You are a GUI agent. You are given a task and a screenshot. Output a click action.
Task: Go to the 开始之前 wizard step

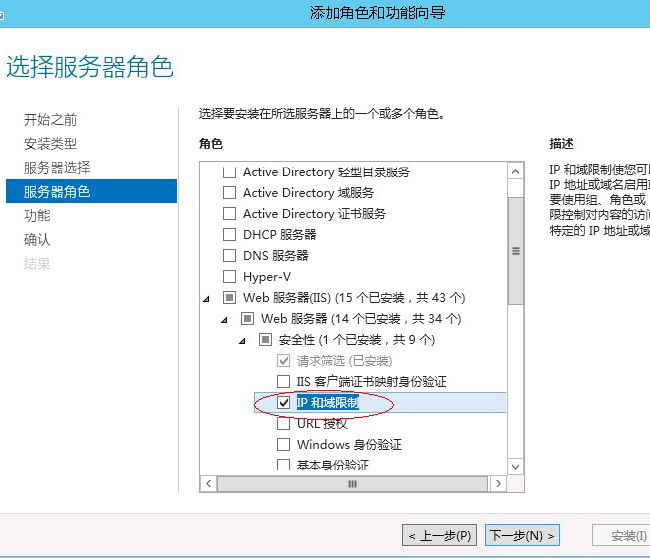click(x=50, y=120)
